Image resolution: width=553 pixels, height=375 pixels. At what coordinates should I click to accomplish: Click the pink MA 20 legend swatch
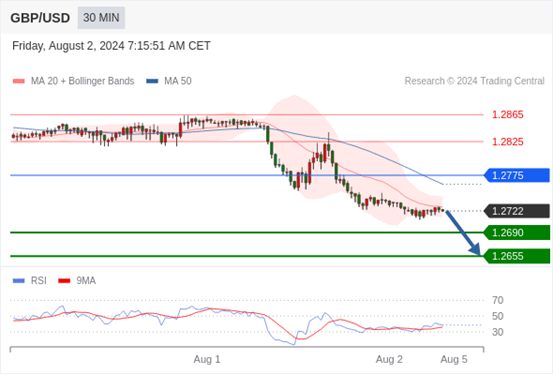pyautogui.click(x=19, y=81)
